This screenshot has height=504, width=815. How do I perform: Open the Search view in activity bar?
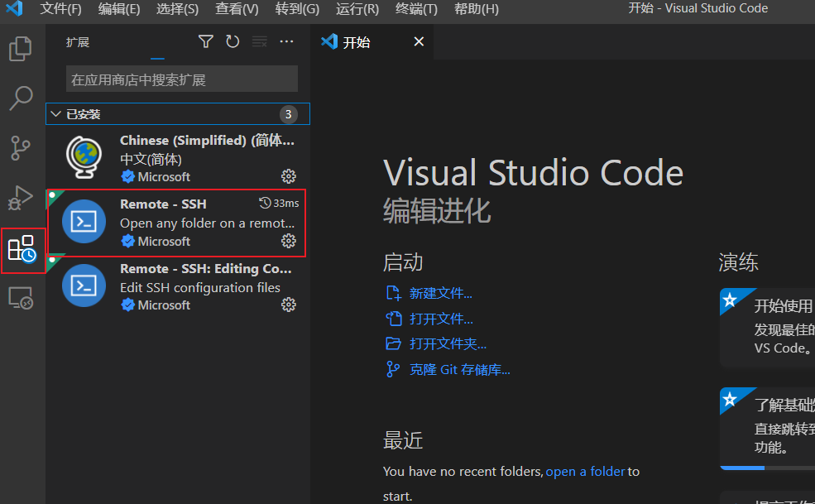[21, 98]
